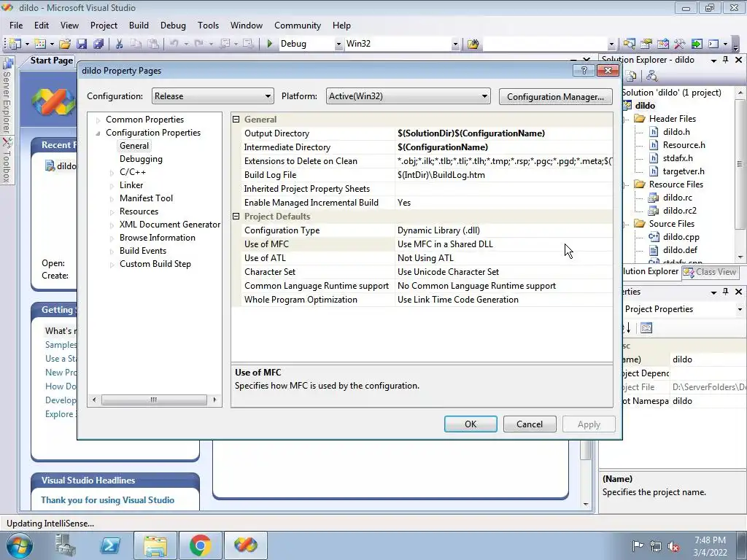Click the Configuration Manager button
Image resolution: width=747 pixels, height=560 pixels.
(x=555, y=97)
